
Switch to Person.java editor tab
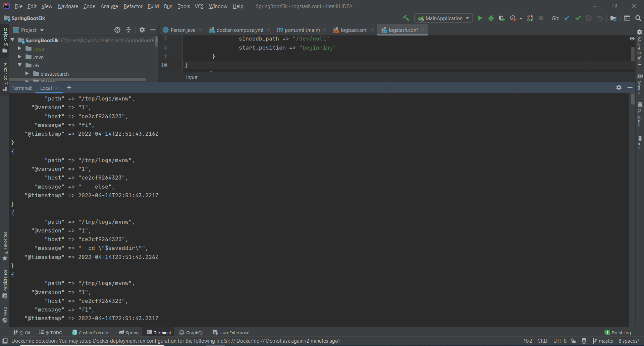tap(182, 30)
